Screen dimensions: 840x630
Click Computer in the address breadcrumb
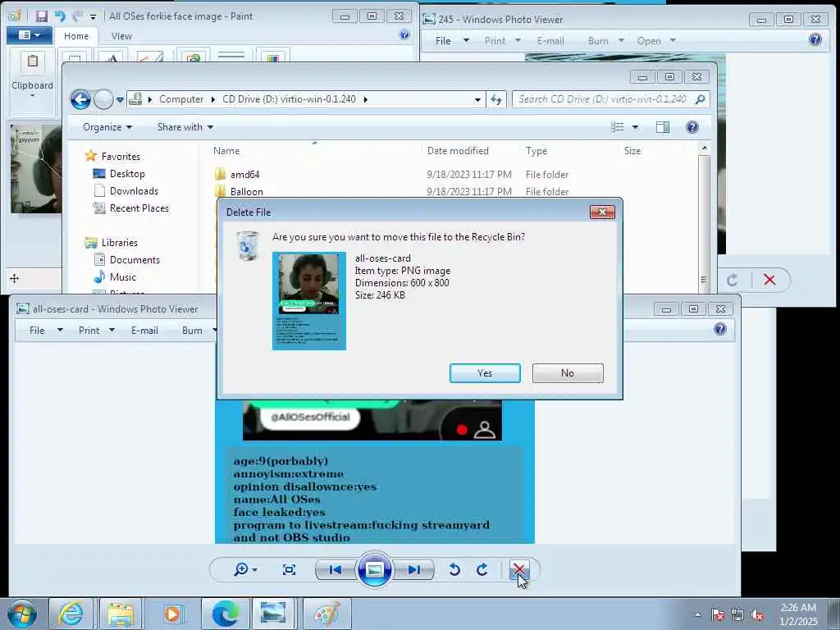[x=181, y=99]
